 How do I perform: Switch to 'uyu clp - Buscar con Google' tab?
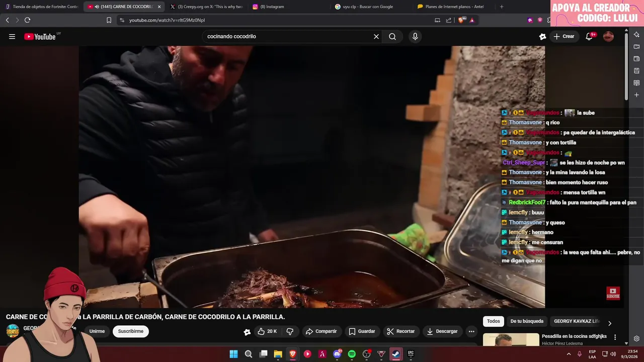click(x=370, y=7)
